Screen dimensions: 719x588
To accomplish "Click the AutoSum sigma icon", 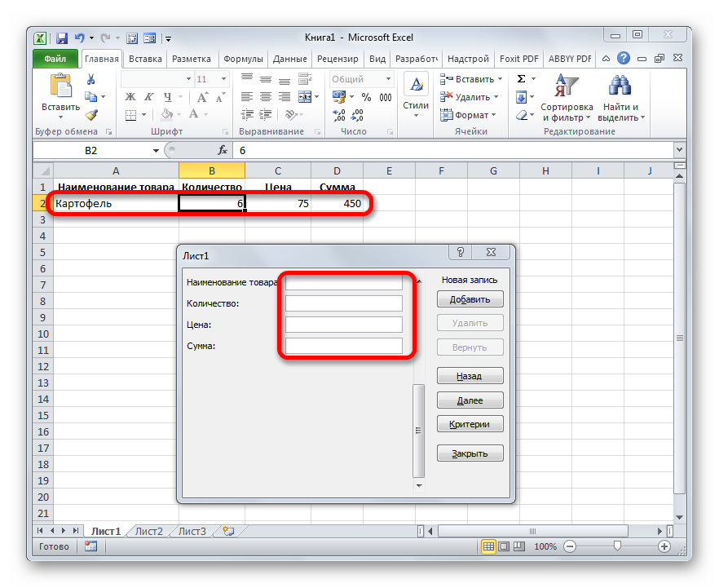I will (521, 79).
